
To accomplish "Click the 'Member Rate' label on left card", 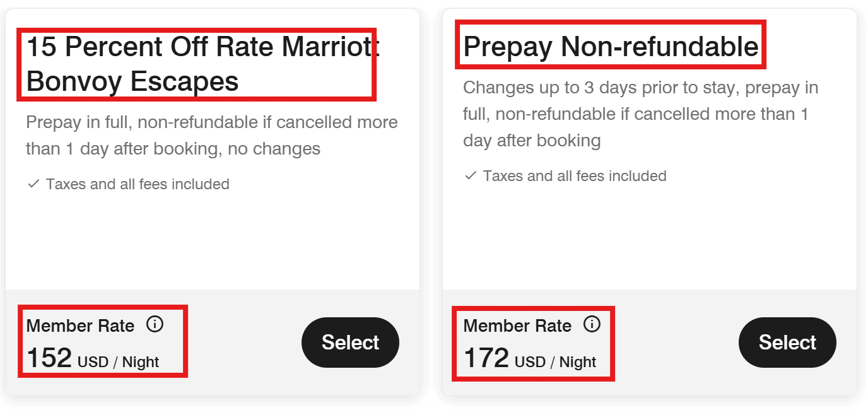I will pos(79,325).
